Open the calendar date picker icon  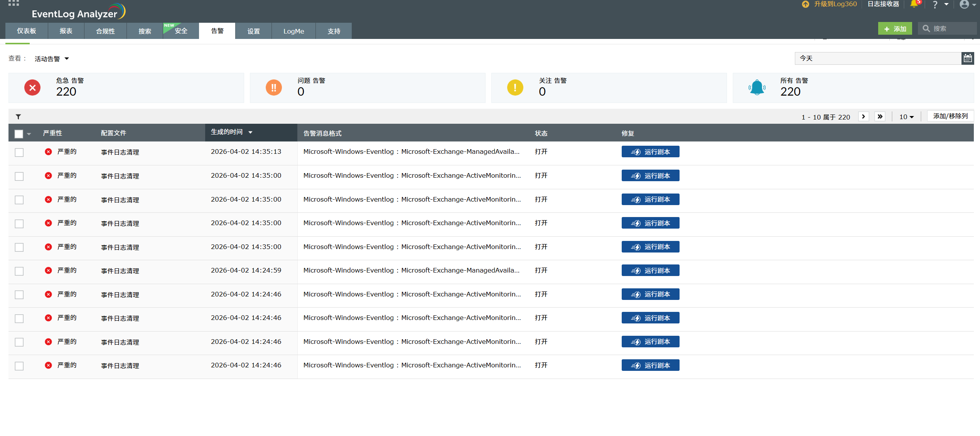(967, 59)
